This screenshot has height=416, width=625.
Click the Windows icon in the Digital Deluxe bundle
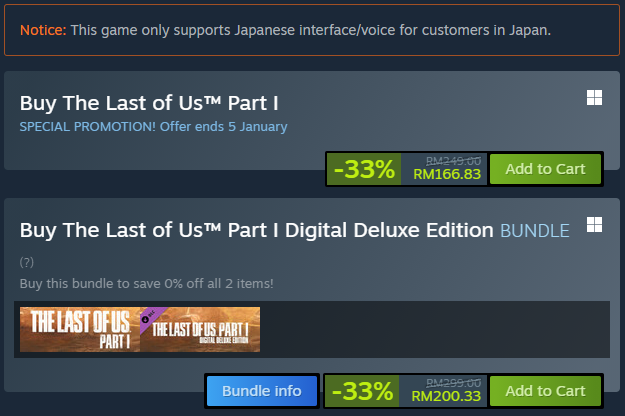593,225
